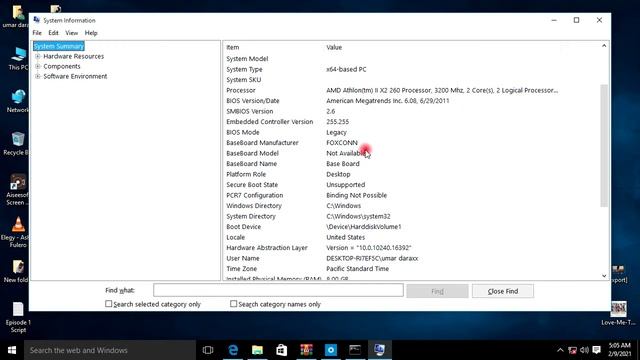Click the details pane scroll down arrow
The height and width of the screenshot is (360, 640).
(x=604, y=276)
